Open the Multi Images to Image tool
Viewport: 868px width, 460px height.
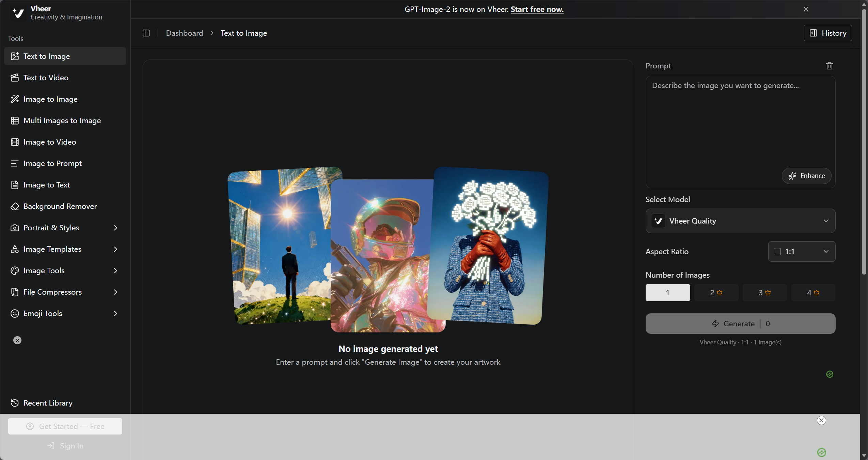[x=65, y=120]
